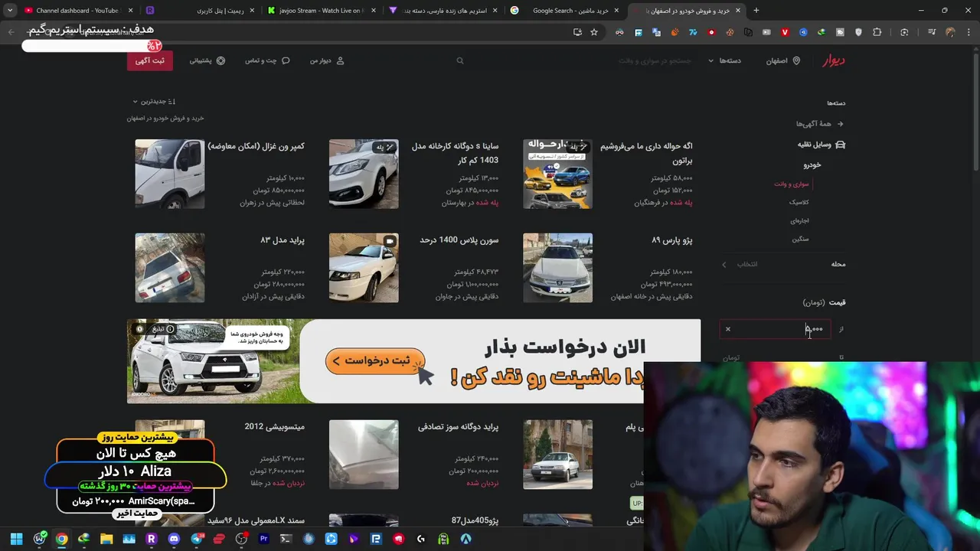Click the search magnifier icon
Viewport: 980px width, 551px height.
460,60
